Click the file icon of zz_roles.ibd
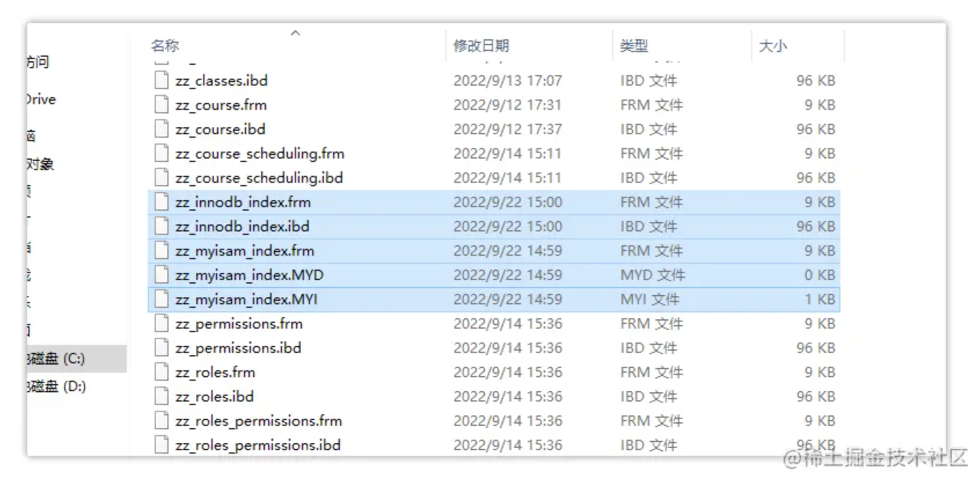Image resolution: width=980 pixels, height=485 pixels. (x=162, y=396)
